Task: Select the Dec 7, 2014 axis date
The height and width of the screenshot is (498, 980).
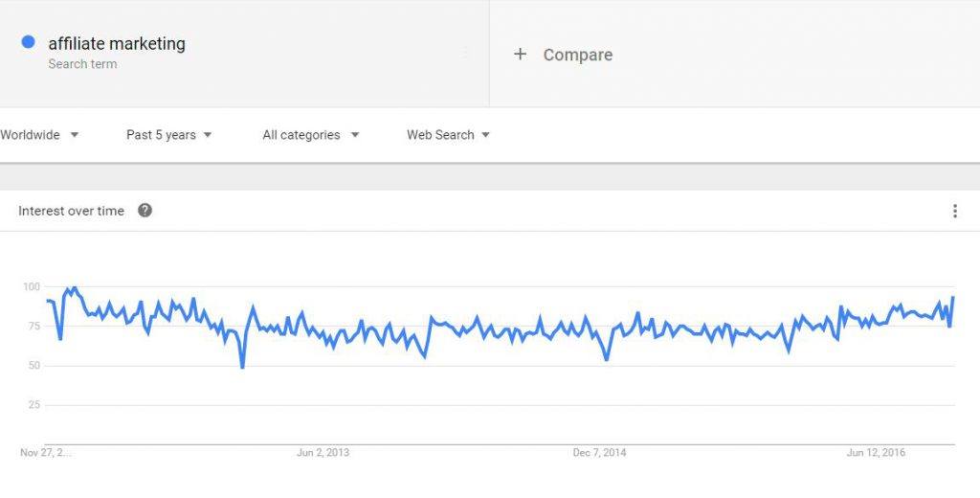Action: click(599, 452)
